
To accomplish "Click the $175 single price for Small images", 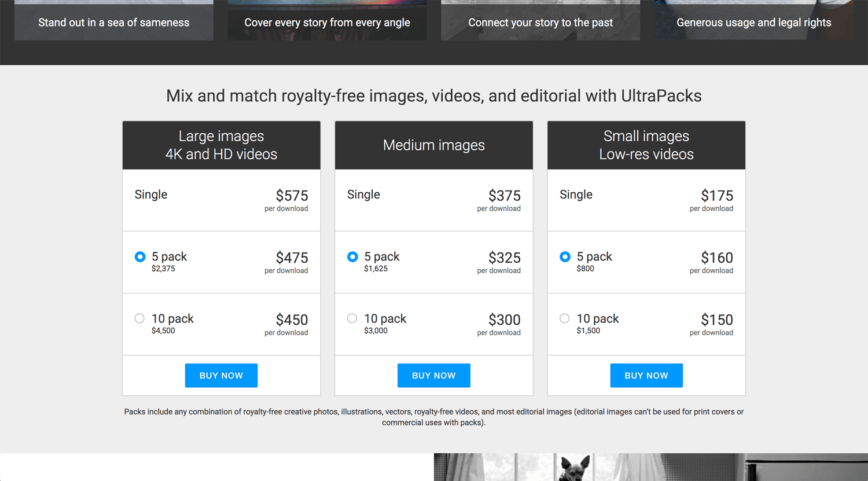I will (x=717, y=196).
